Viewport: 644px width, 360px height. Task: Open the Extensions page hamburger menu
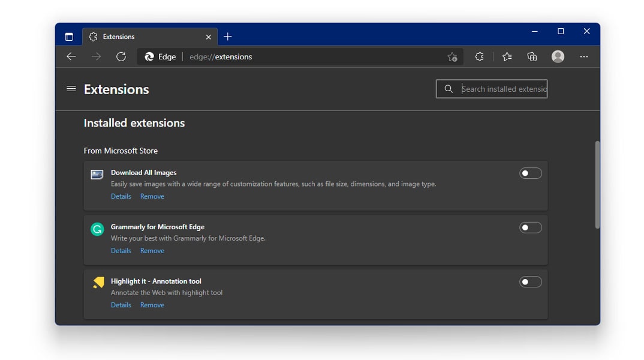[71, 89]
